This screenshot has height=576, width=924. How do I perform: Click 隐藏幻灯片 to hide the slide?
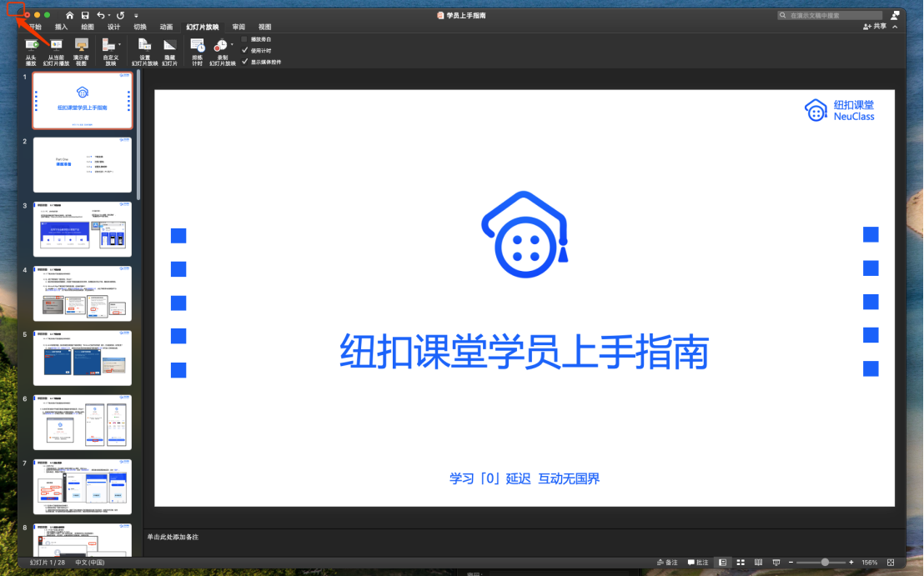pyautogui.click(x=170, y=52)
